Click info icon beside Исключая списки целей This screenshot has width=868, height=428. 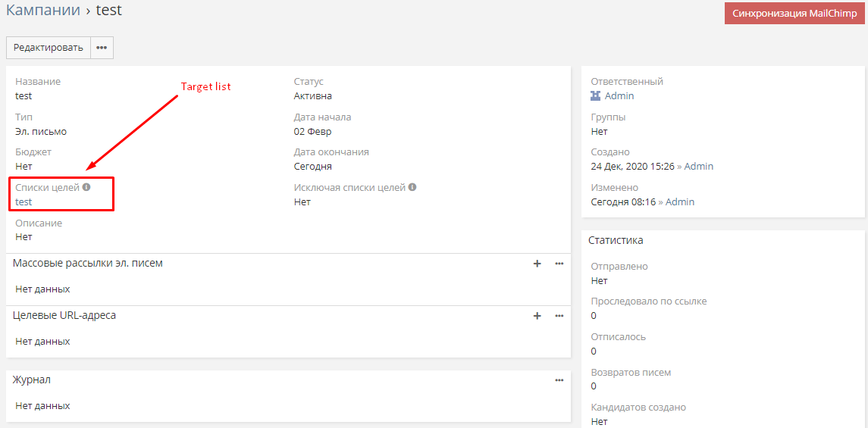click(412, 187)
